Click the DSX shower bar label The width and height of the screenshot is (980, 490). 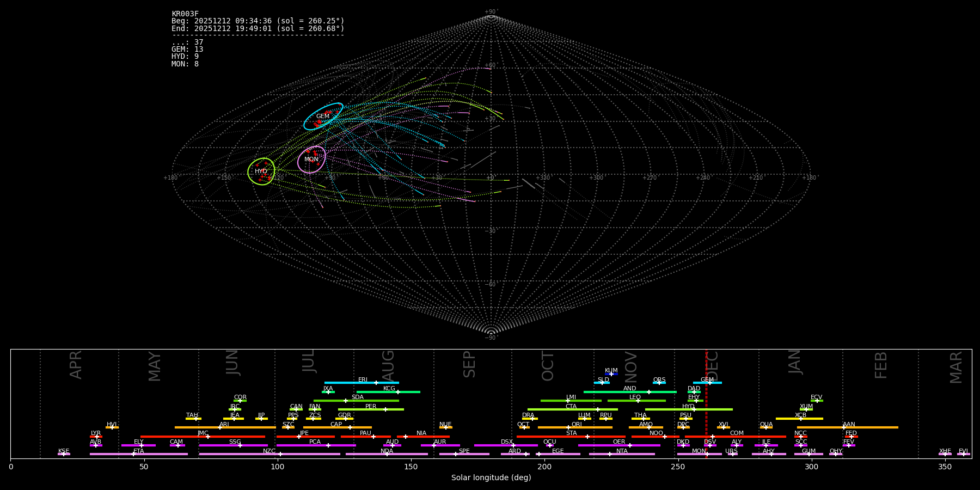[507, 442]
